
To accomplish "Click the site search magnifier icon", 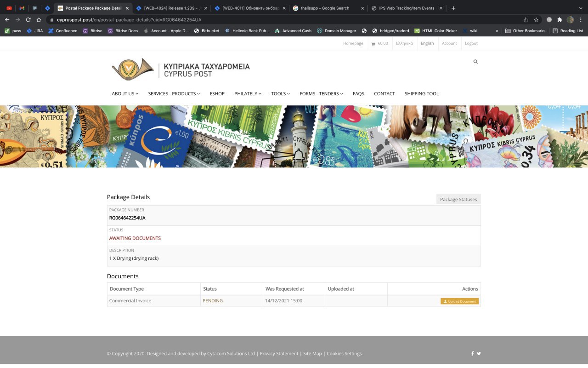I will (x=475, y=62).
